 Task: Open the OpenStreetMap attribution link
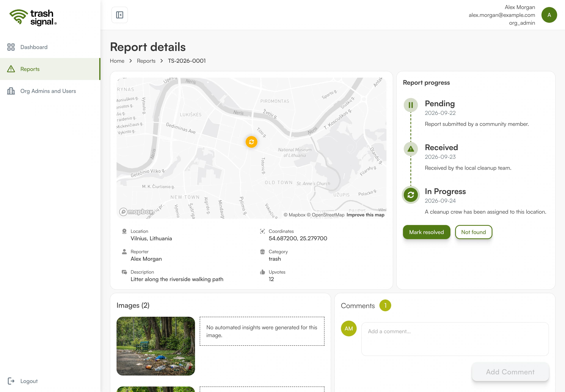(325, 215)
